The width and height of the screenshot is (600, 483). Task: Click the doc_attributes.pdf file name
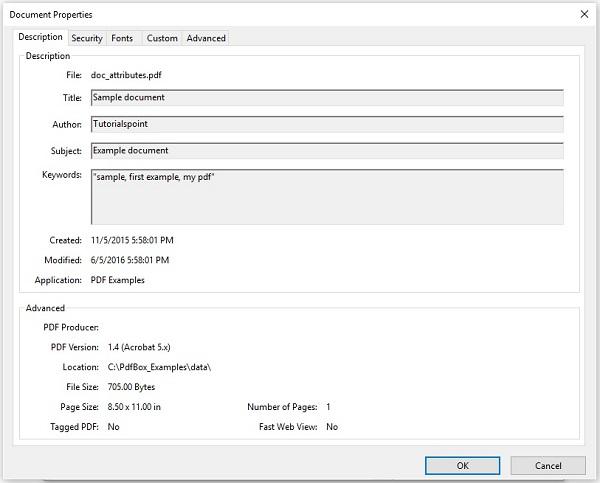pyautogui.click(x=127, y=75)
